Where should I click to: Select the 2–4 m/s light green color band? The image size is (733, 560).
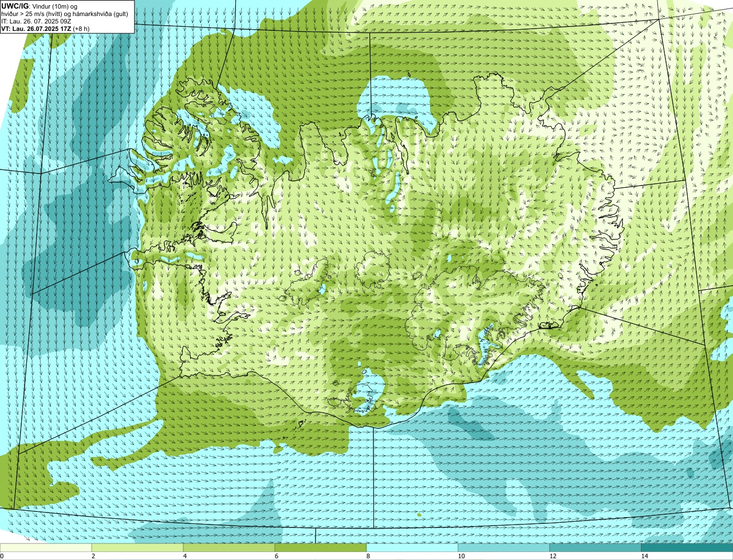click(137, 547)
